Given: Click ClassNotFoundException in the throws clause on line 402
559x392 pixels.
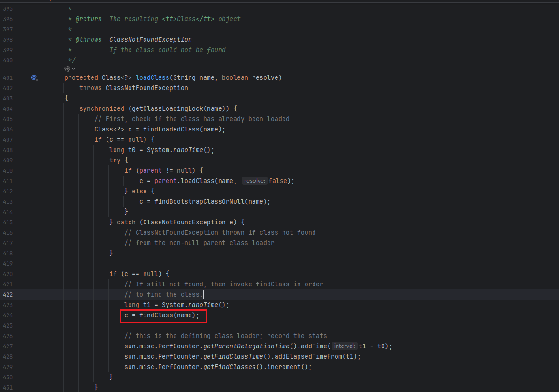Looking at the screenshot, I should pos(146,88).
